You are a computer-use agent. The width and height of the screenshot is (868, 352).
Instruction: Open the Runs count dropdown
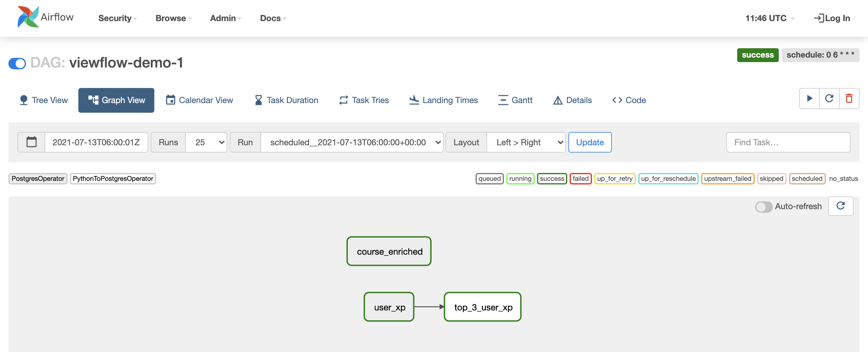pos(206,142)
